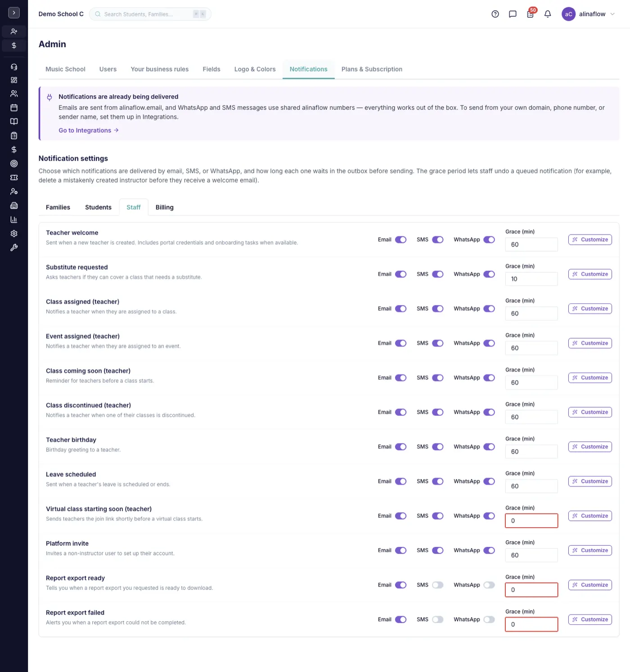The width and height of the screenshot is (630, 672).
Task: Open the chat messages icon in header
Action: [513, 14]
